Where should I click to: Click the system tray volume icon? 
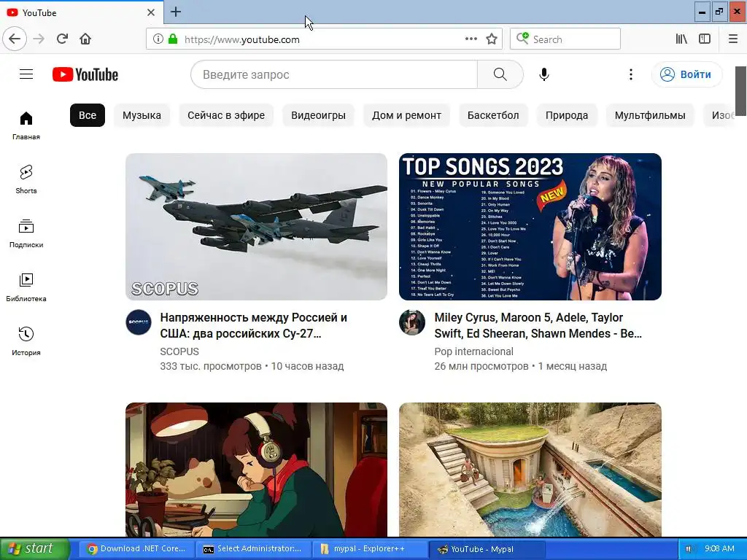point(689,549)
